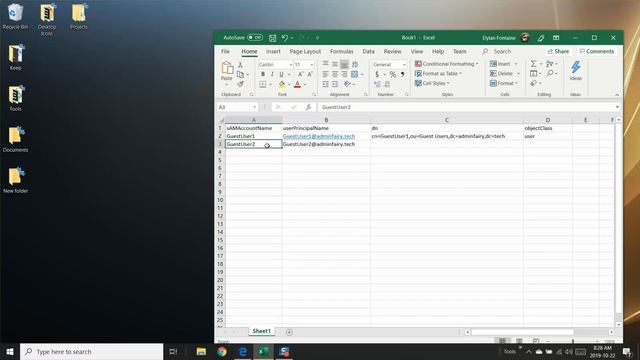
Task: Toggle the AutoSave switch
Action: point(255,38)
